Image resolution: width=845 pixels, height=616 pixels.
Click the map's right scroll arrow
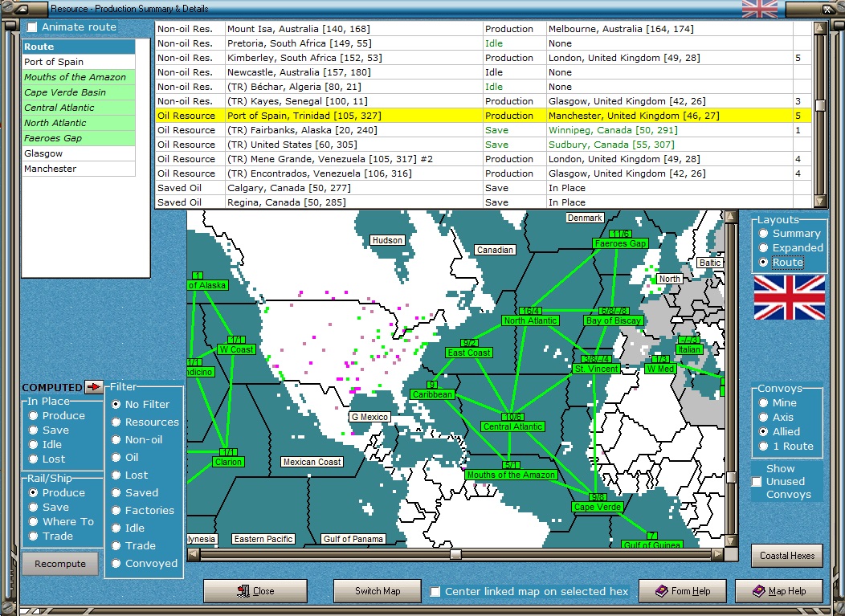(717, 554)
